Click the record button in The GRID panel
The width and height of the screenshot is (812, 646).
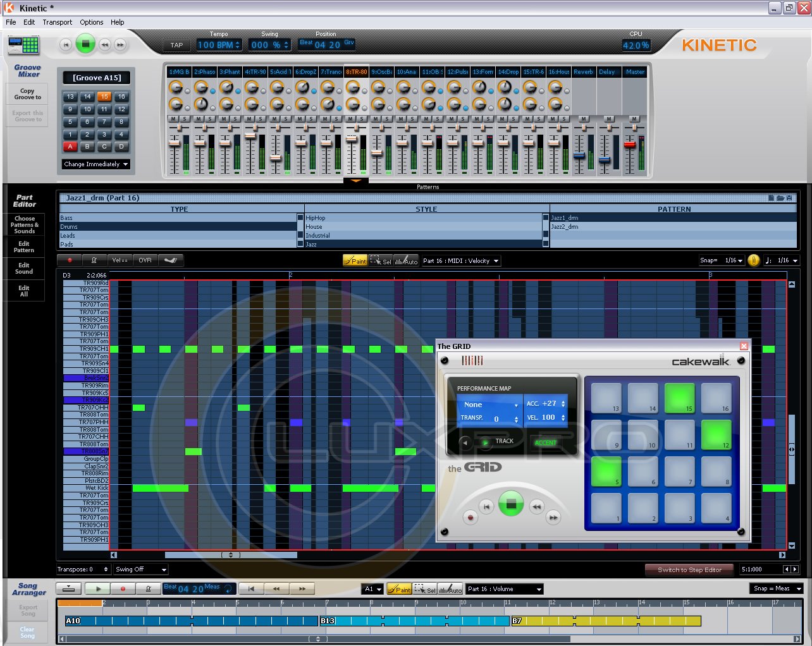click(470, 517)
